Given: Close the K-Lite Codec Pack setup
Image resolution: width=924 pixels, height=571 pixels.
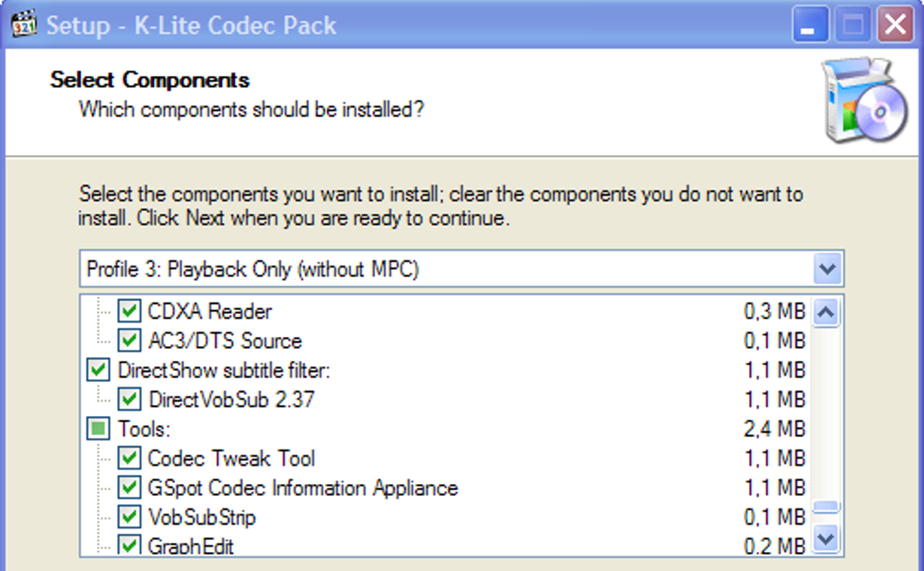Looking at the screenshot, I should click(x=895, y=24).
